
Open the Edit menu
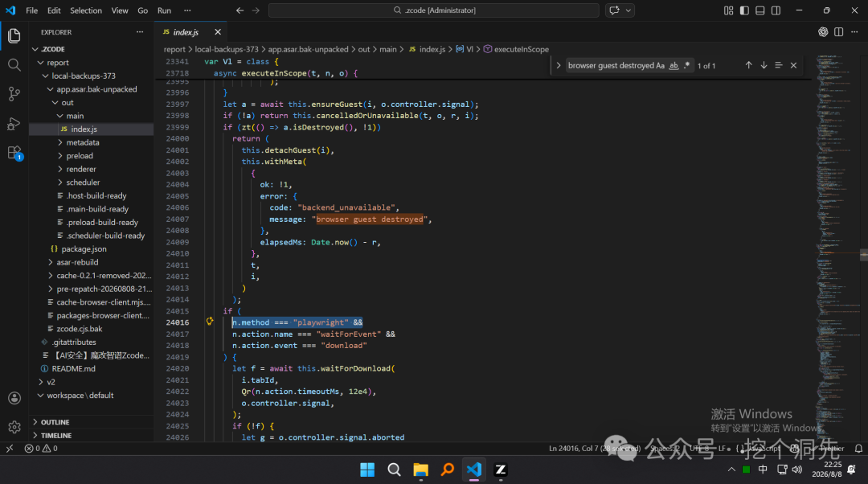[55, 10]
